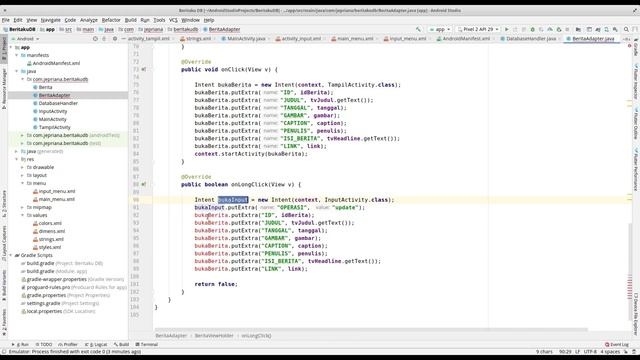This screenshot has height=360, width=640.
Task: Click the editor horizontal scrollbar
Action: point(371,329)
